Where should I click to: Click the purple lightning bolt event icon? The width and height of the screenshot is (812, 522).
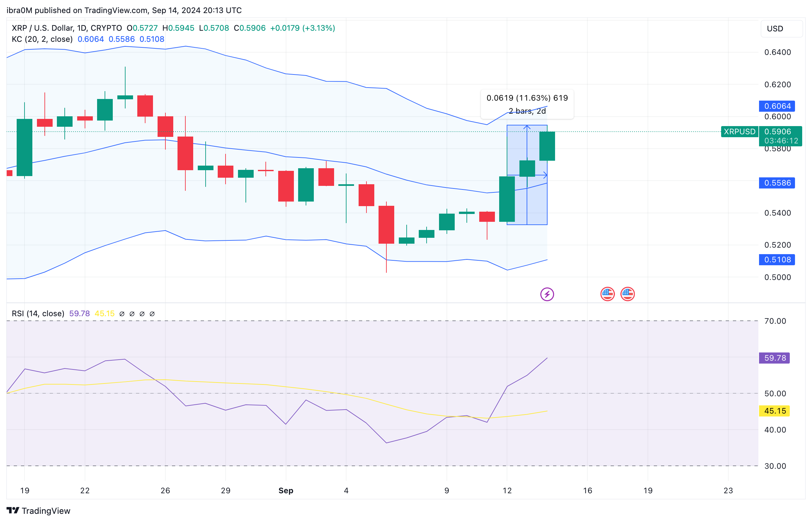coord(547,294)
